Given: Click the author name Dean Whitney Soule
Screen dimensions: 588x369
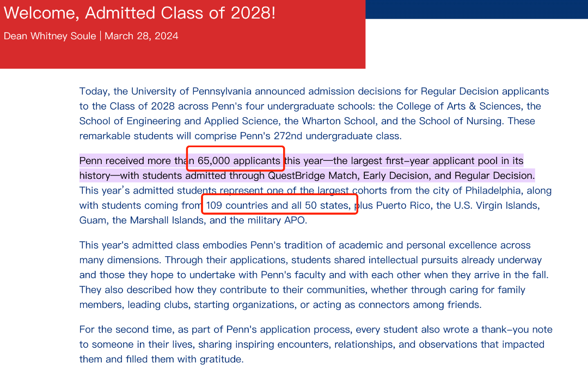Looking at the screenshot, I should pyautogui.click(x=50, y=36).
